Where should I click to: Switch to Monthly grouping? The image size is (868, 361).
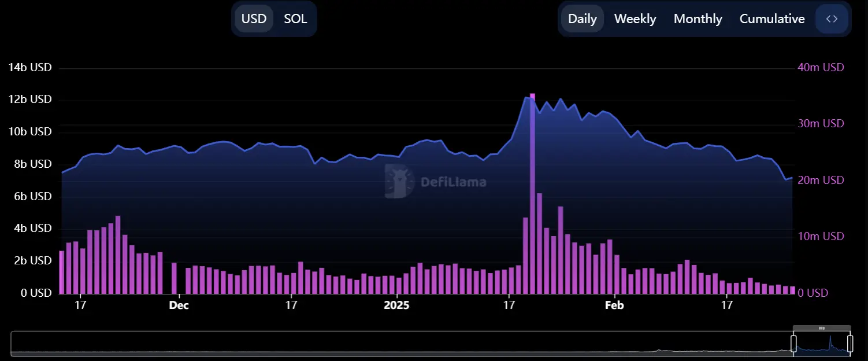click(698, 19)
